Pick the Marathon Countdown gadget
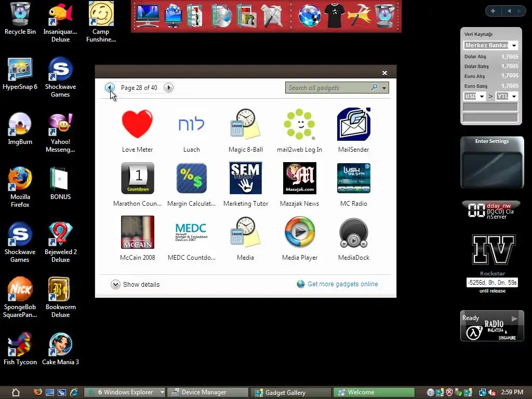The height and width of the screenshot is (399, 532). [x=137, y=184]
